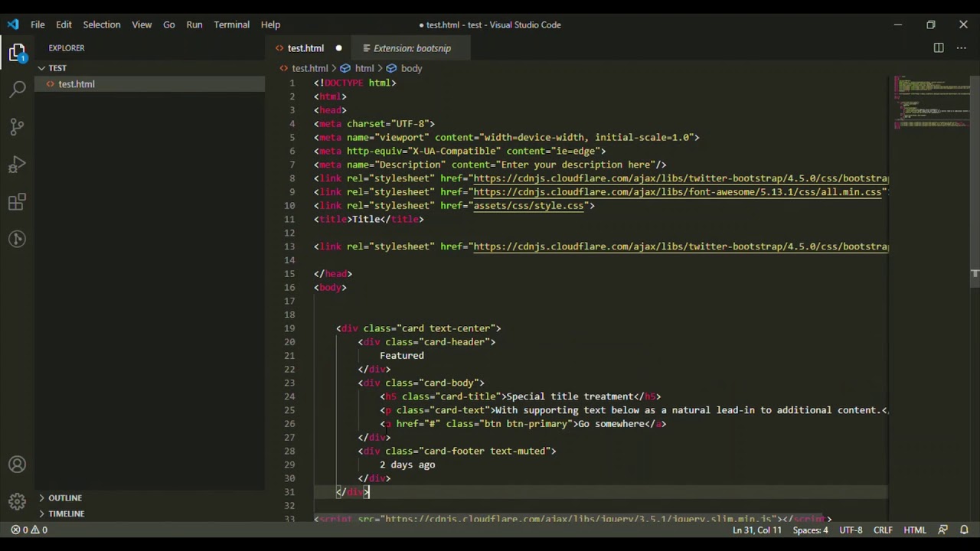Click the unsaved dot on test.html tab

click(338, 48)
